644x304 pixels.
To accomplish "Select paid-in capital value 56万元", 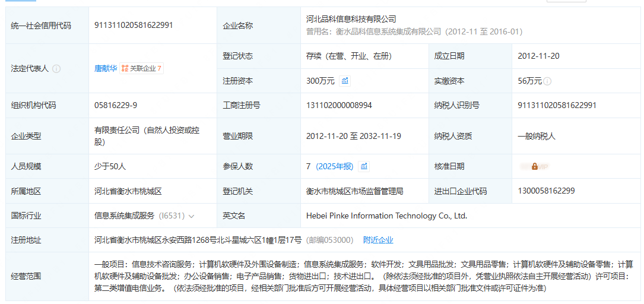I will (530, 81).
